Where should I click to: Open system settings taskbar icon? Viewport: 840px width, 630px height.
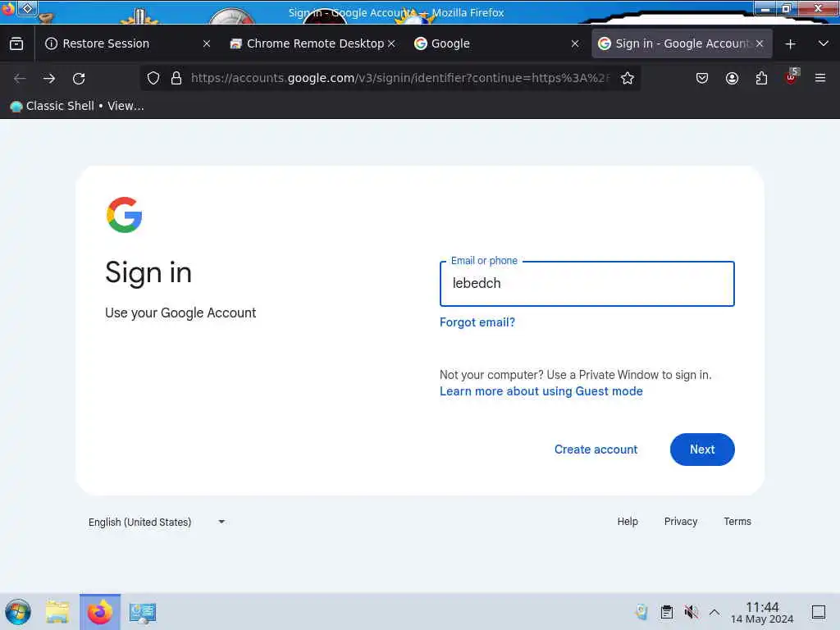coord(143,613)
